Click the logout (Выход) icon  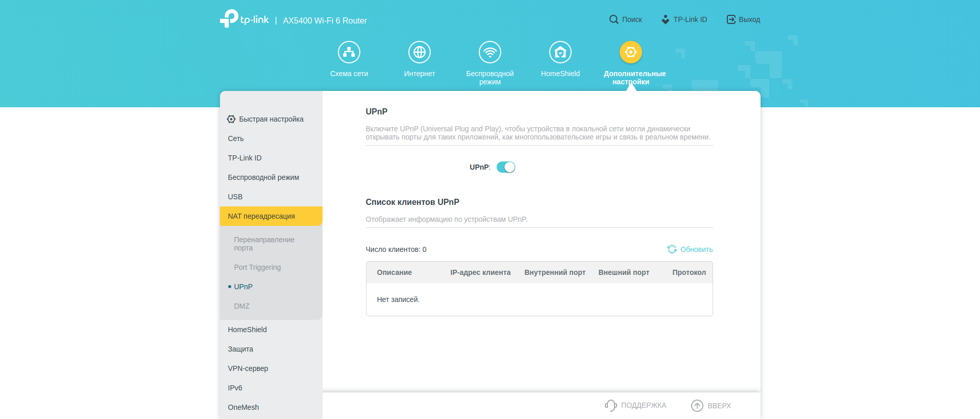731,19
